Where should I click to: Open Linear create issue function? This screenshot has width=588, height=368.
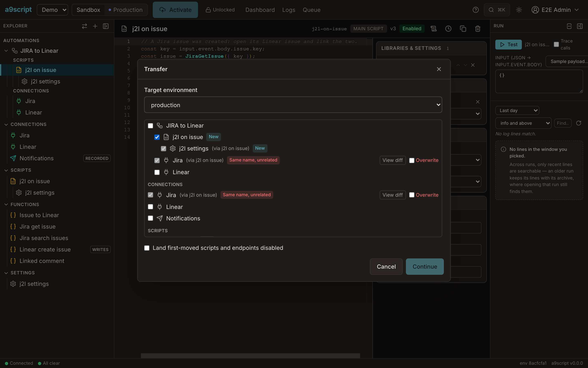pyautogui.click(x=45, y=249)
